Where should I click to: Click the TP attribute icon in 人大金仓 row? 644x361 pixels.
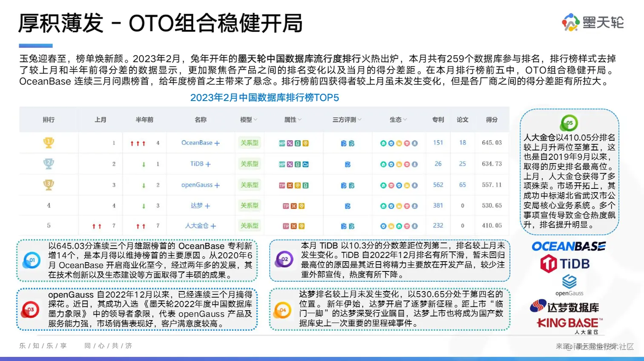click(286, 226)
